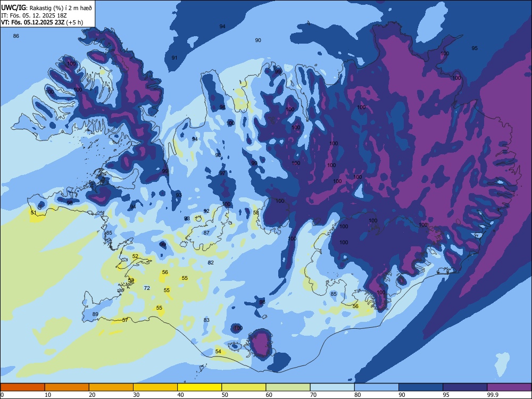Pick the '70' legend scale label

[313, 395]
